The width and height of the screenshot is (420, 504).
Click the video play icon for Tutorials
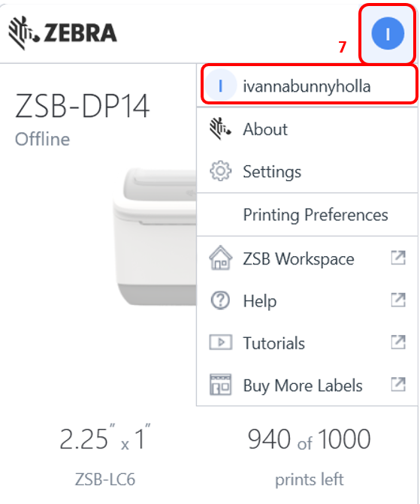[221, 343]
